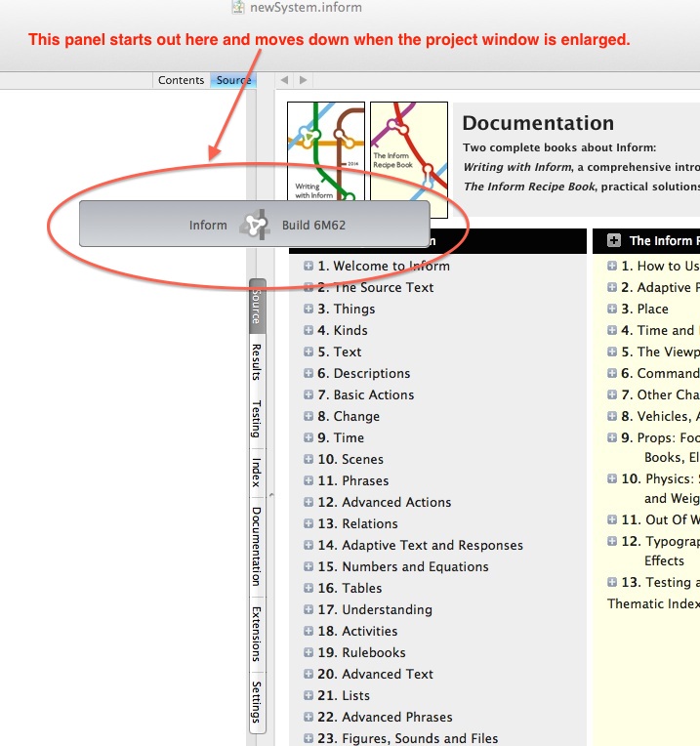Expand chapter 3 Things

point(309,309)
